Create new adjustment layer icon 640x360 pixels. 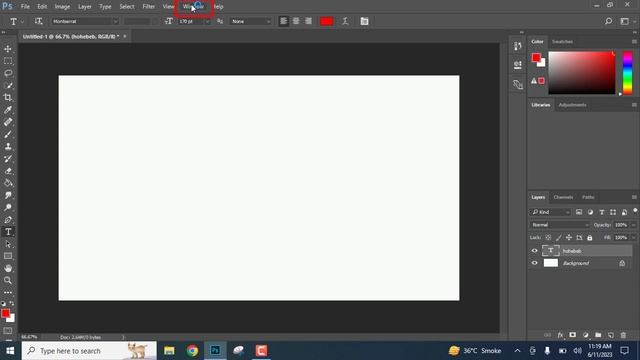[x=586, y=335]
